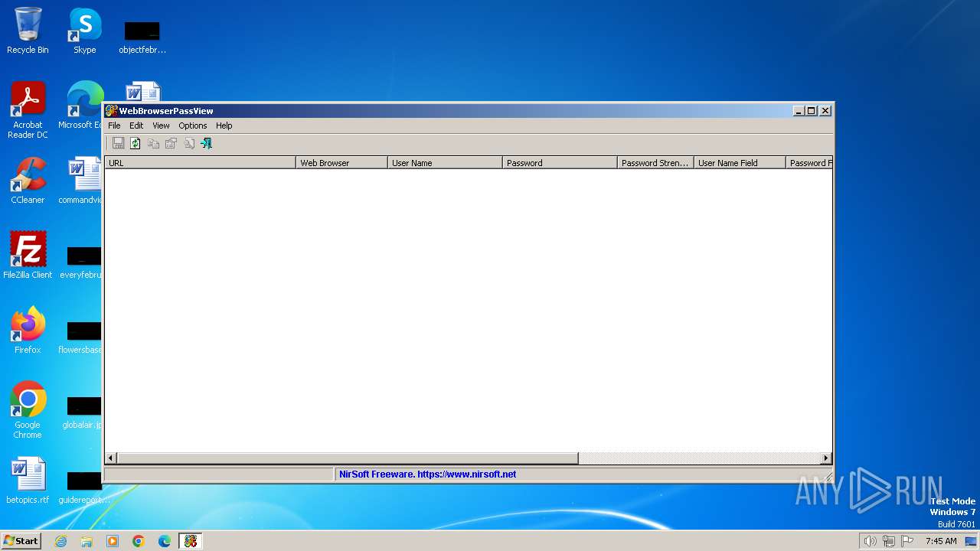
Task: Open the Help menu
Action: [224, 126]
